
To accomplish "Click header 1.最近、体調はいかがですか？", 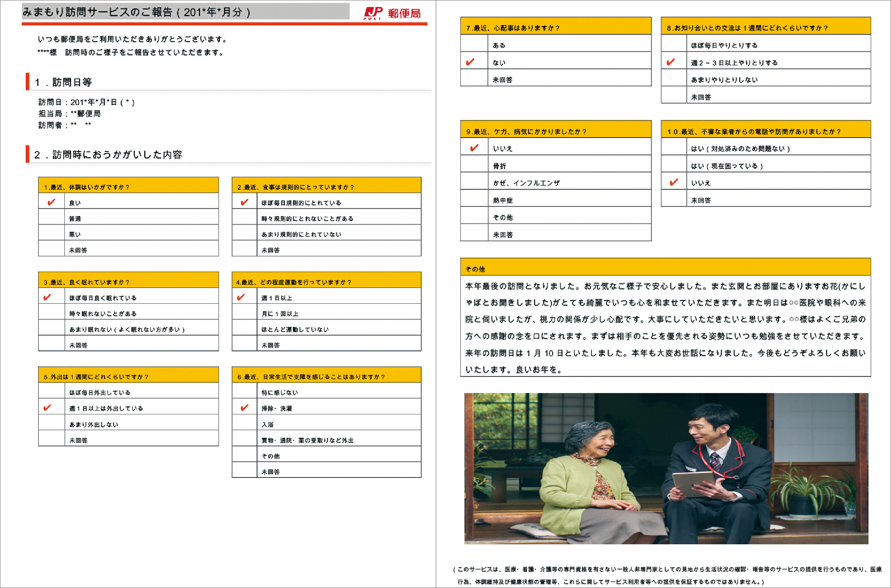I will tap(128, 185).
